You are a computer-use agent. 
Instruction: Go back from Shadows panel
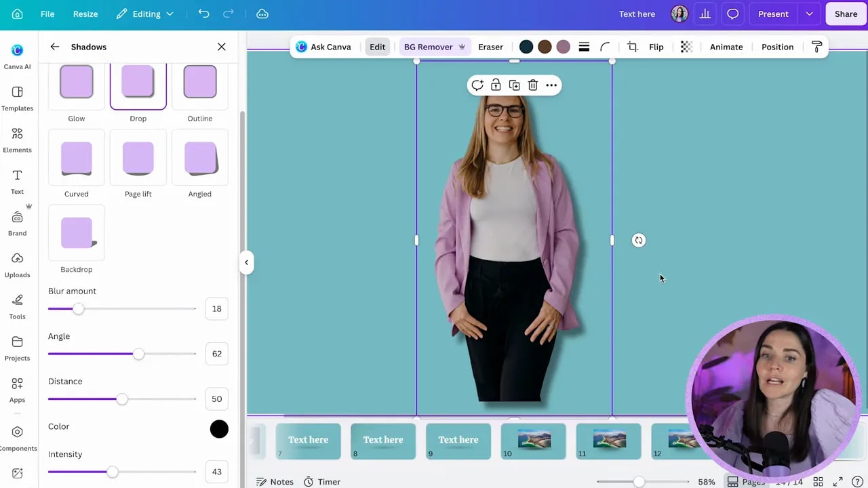pos(55,47)
